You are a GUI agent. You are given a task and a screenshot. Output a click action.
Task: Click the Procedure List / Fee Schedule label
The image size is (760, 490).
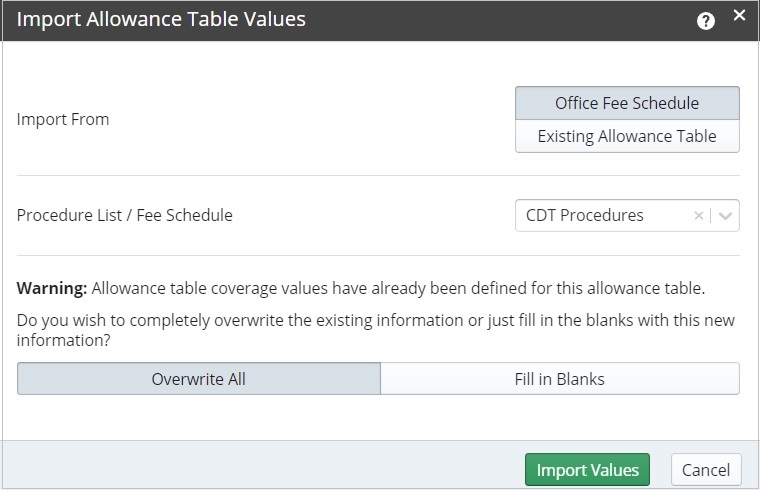click(x=125, y=215)
